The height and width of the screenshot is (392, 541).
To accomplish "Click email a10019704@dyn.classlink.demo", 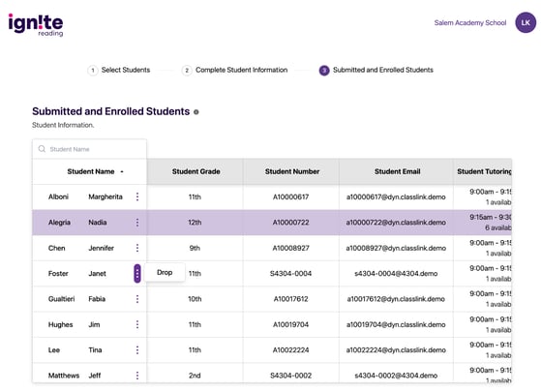I will 396,324.
